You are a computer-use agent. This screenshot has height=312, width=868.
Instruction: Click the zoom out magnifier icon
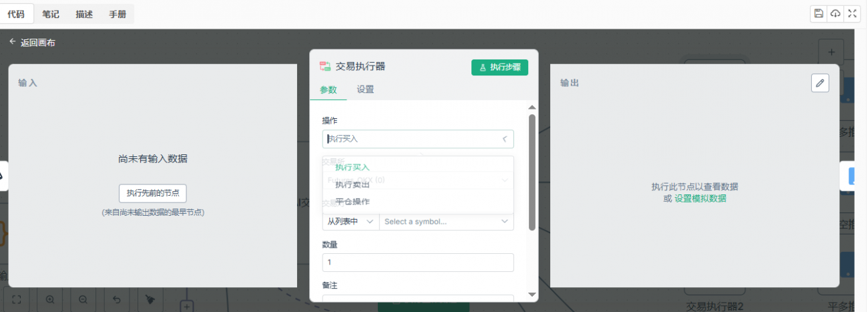(83, 300)
